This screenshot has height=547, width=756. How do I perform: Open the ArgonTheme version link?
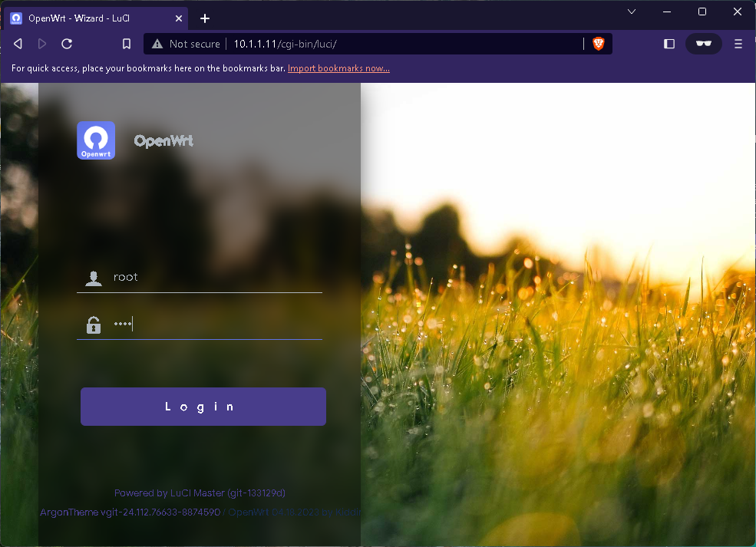(x=130, y=512)
